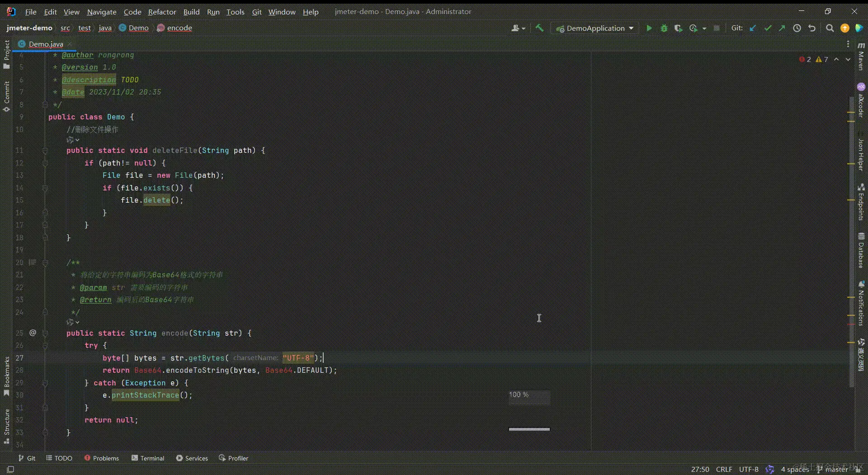This screenshot has height=475, width=868.
Task: Click the colorful icon beside updates icon
Action: click(859, 28)
